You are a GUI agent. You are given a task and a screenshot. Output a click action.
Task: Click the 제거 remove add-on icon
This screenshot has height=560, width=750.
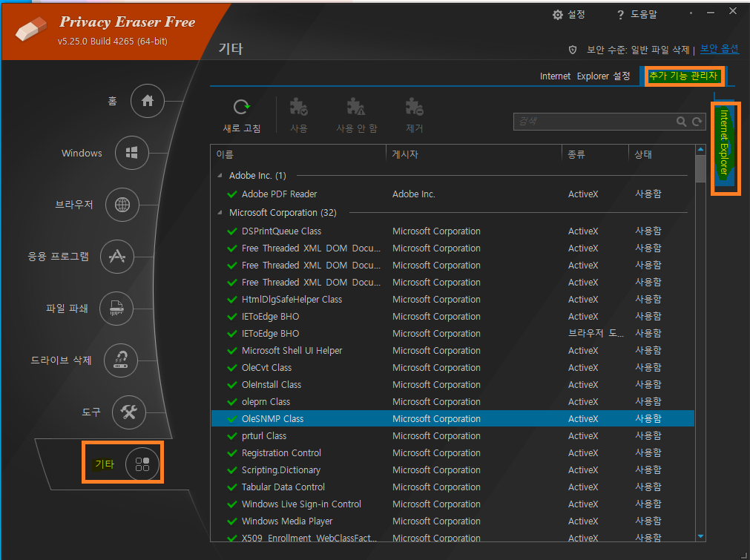click(414, 107)
